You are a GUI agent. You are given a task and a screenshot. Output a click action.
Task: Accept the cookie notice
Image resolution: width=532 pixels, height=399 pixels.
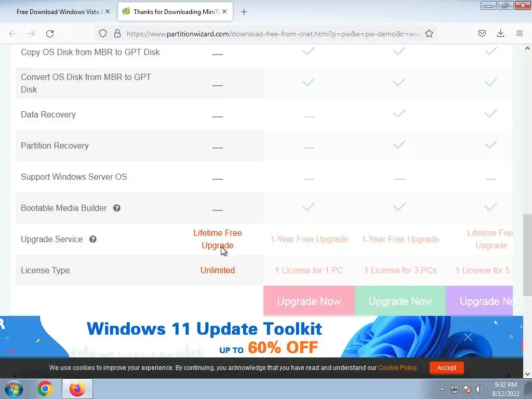click(x=446, y=368)
